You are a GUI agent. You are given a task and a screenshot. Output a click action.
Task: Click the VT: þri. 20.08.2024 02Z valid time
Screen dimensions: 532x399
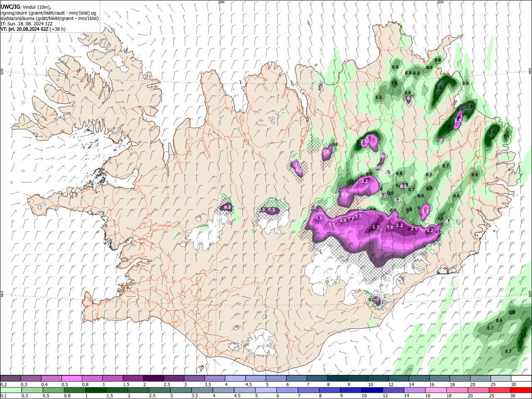pos(25,29)
